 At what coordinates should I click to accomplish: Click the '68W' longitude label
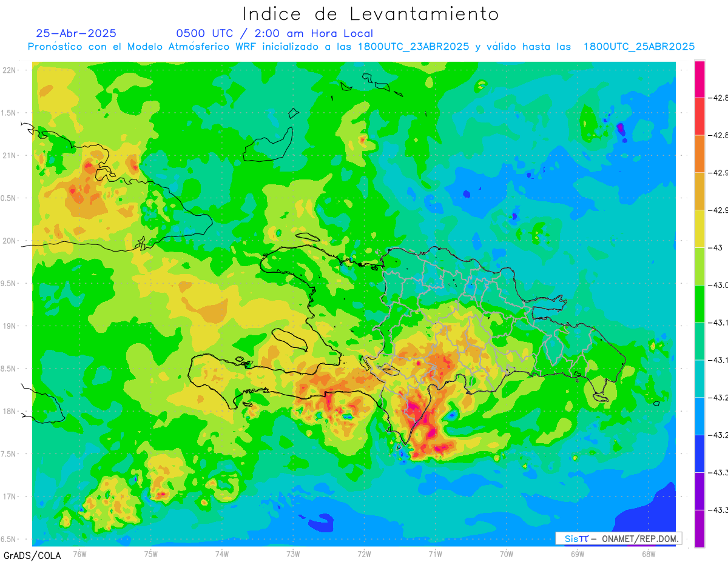click(649, 554)
